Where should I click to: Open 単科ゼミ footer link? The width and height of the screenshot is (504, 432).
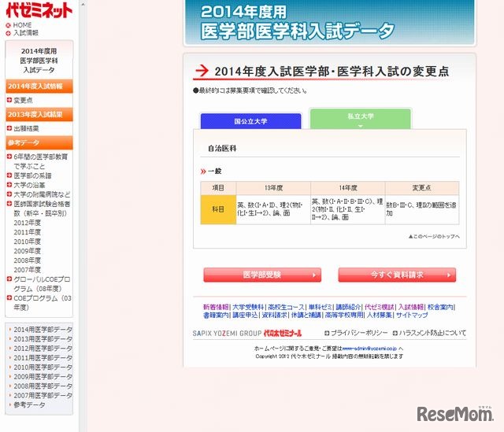coord(320,307)
